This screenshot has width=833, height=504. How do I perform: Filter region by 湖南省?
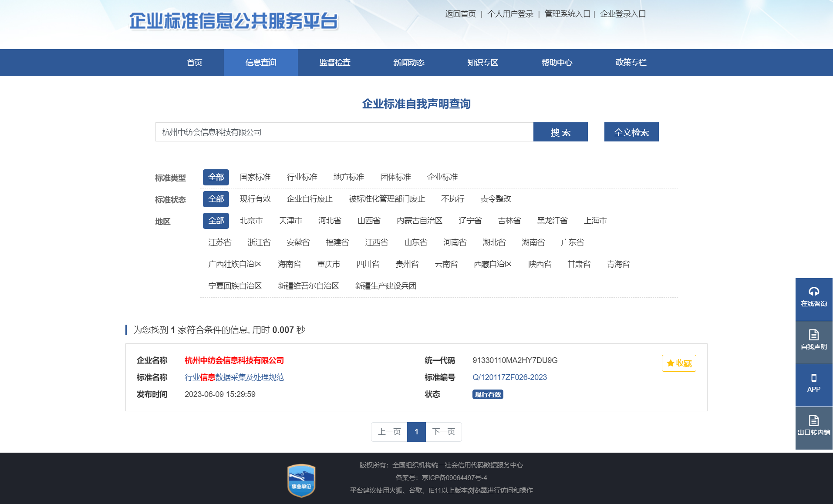(533, 242)
